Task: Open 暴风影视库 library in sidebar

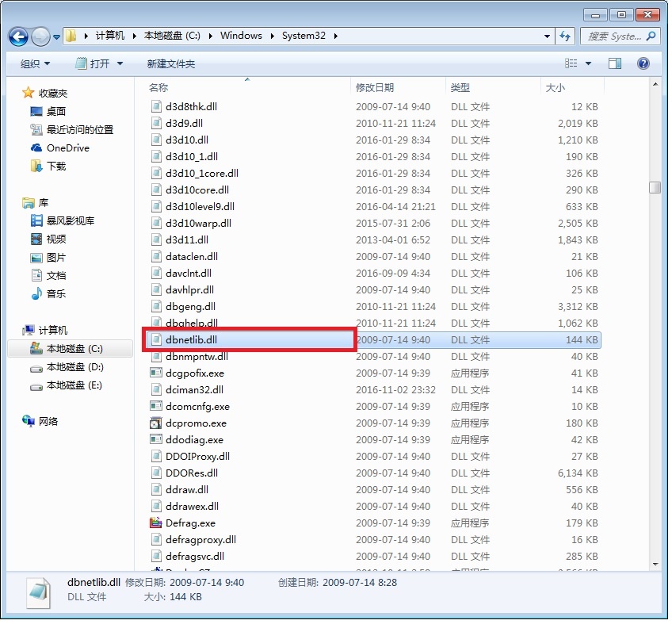Action: point(70,221)
